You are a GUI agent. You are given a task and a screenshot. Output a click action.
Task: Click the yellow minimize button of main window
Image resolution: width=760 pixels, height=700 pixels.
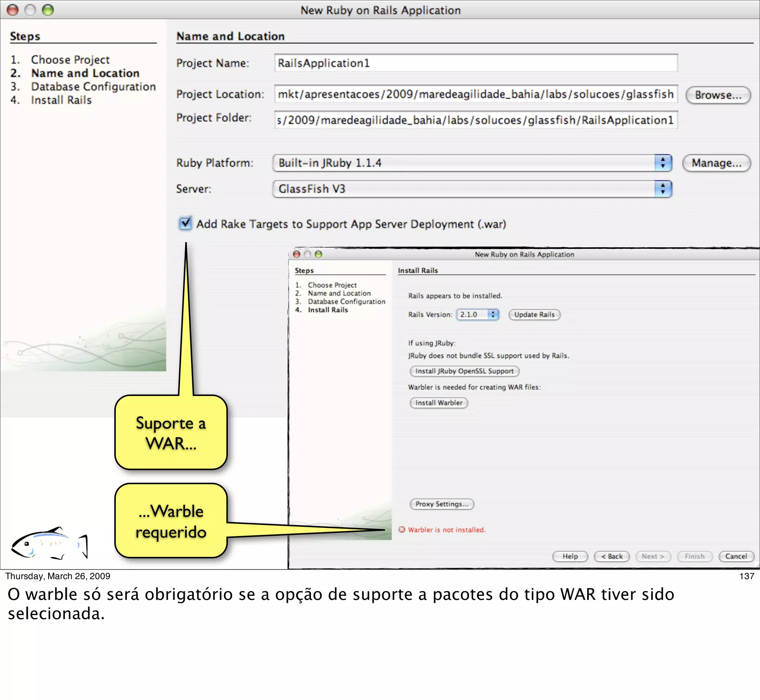coord(30,10)
